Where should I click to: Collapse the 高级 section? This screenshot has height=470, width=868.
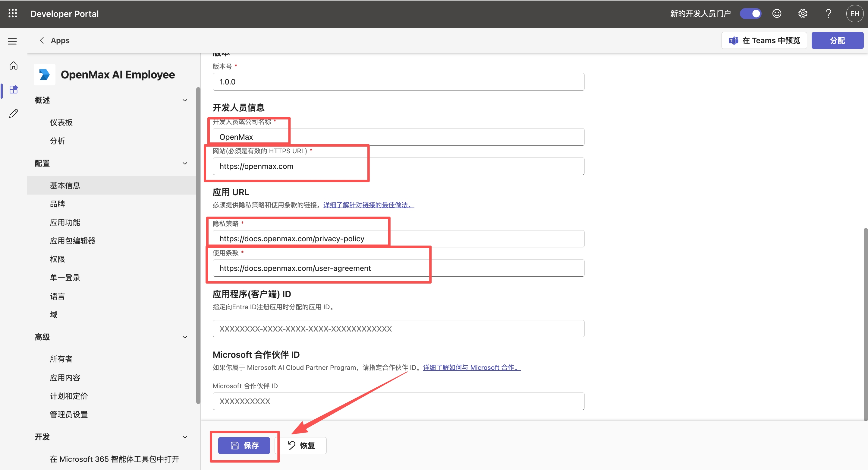click(x=185, y=337)
